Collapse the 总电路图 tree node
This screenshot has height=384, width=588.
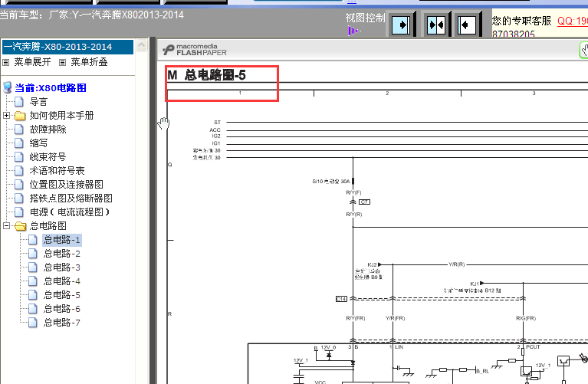[6, 226]
